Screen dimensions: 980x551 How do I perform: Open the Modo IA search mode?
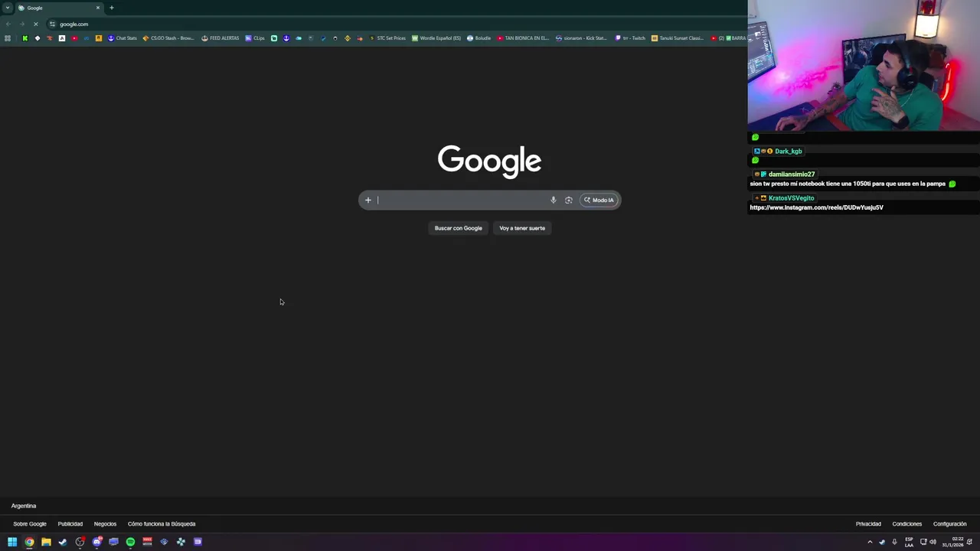coord(599,201)
